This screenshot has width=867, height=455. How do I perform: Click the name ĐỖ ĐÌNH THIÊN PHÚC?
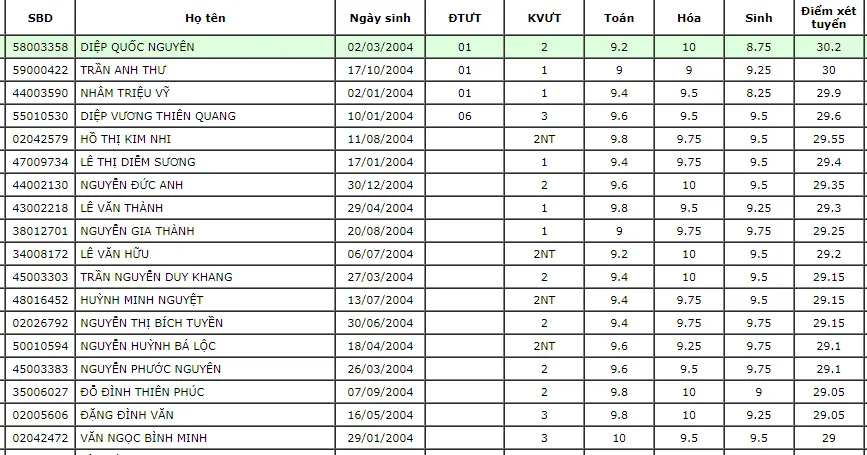(x=142, y=392)
